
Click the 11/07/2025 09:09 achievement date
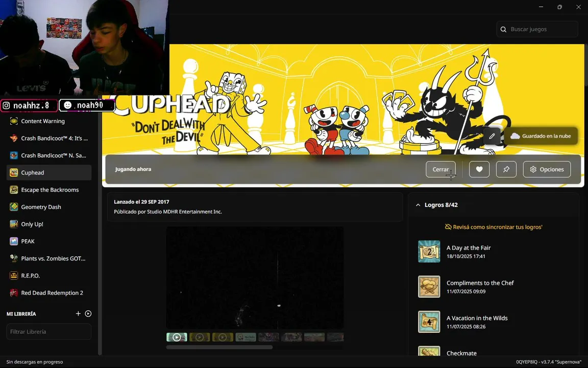[x=465, y=291]
